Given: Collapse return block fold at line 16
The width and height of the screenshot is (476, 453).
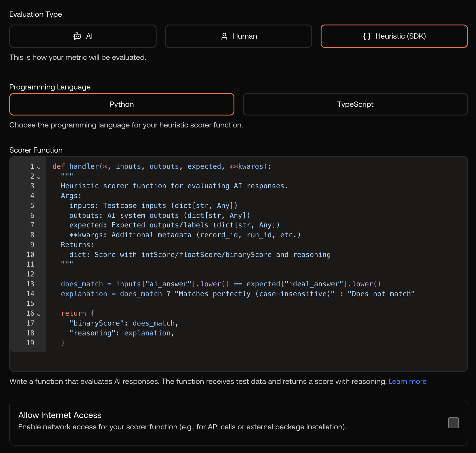Looking at the screenshot, I should (39, 315).
